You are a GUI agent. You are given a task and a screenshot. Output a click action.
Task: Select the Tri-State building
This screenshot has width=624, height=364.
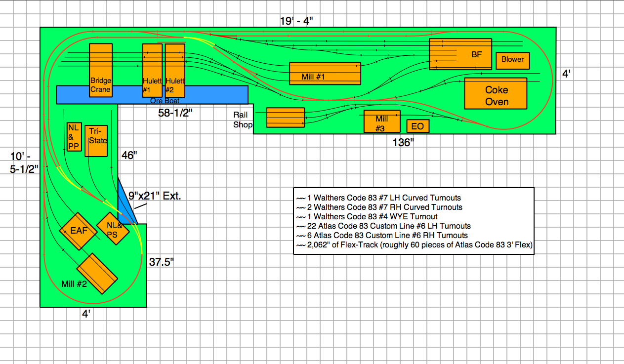pyautogui.click(x=96, y=141)
